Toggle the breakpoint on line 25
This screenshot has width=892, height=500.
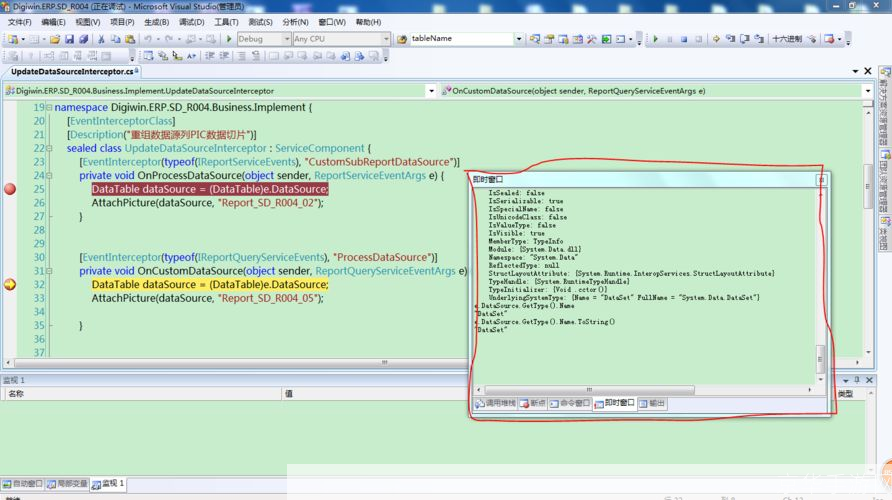pos(10,189)
